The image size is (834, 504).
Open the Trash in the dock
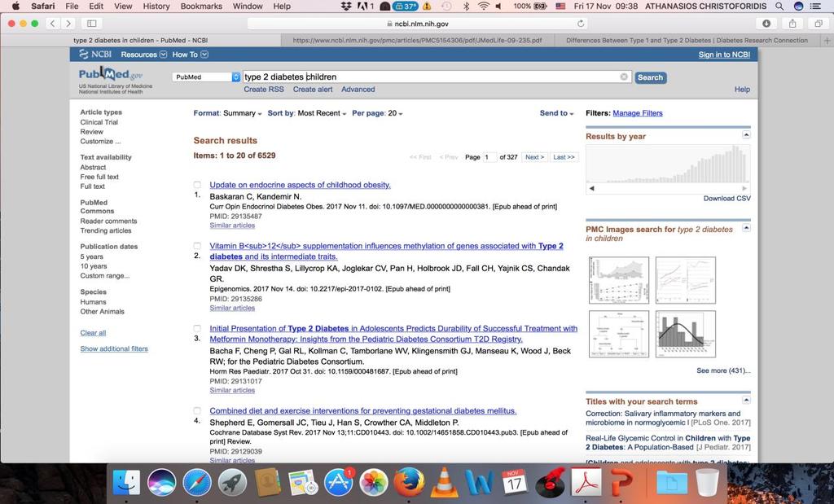point(708,483)
